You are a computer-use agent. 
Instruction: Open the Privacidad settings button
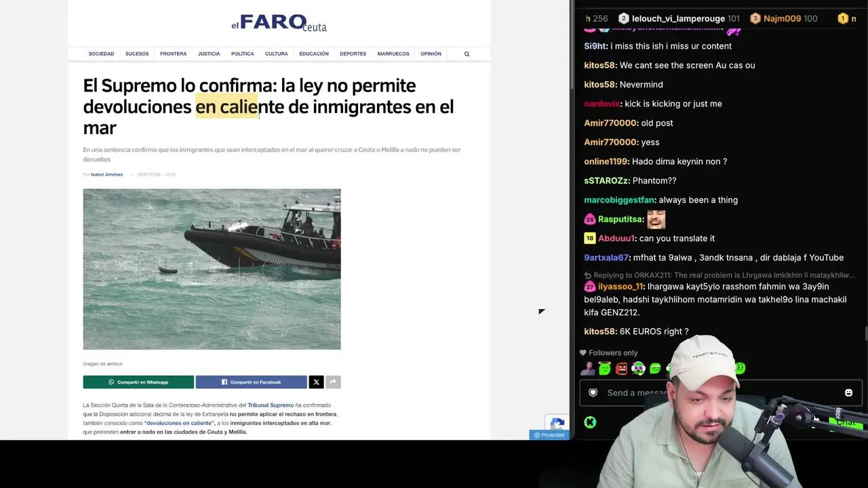click(x=549, y=435)
